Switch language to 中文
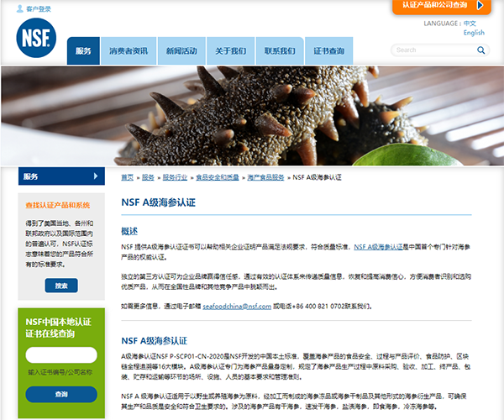Image resolution: width=504 pixels, height=420 pixels. 470,24
